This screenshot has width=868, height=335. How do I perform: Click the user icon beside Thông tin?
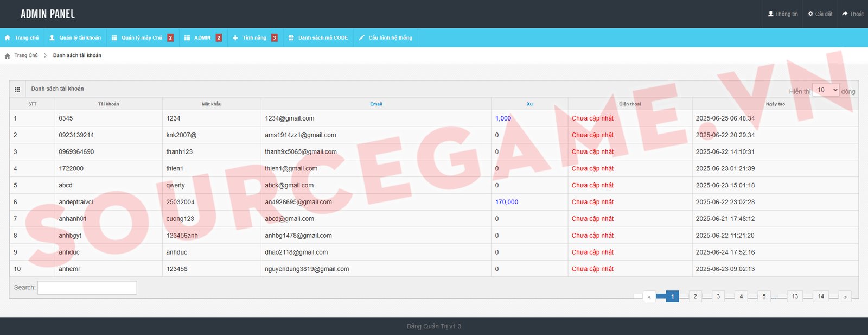770,14
